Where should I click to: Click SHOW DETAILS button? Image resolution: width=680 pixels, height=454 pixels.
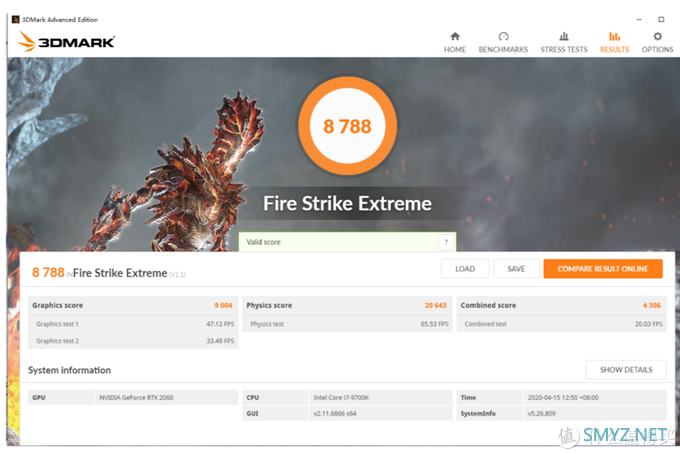click(626, 370)
